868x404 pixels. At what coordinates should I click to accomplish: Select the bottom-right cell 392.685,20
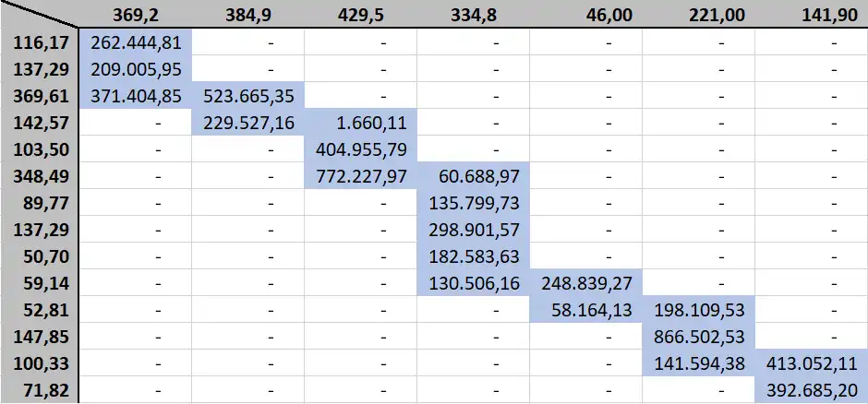812,389
